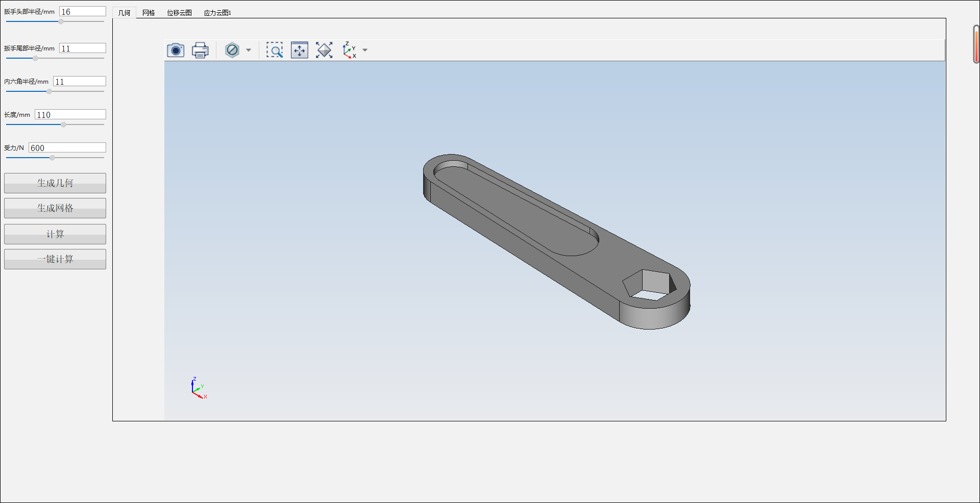Switch to the 网格 tab
The width and height of the screenshot is (980, 503).
tap(149, 13)
